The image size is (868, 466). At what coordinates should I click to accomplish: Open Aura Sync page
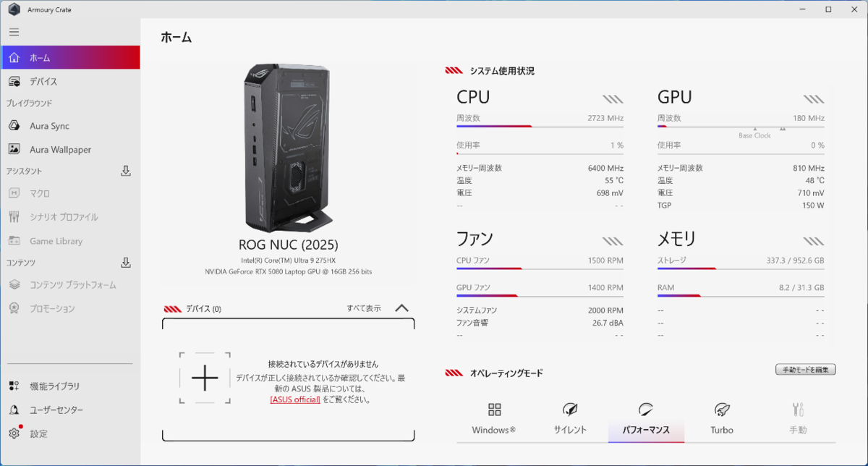(x=70, y=126)
